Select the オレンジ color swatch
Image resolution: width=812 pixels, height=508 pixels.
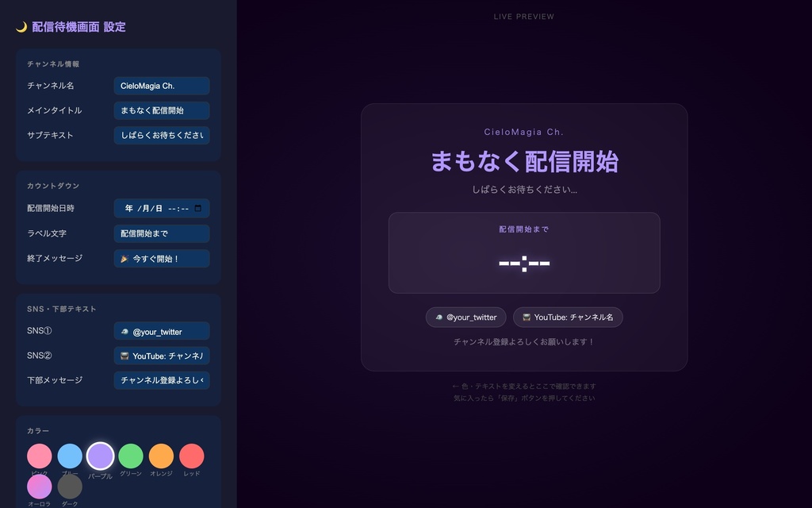pos(161,456)
